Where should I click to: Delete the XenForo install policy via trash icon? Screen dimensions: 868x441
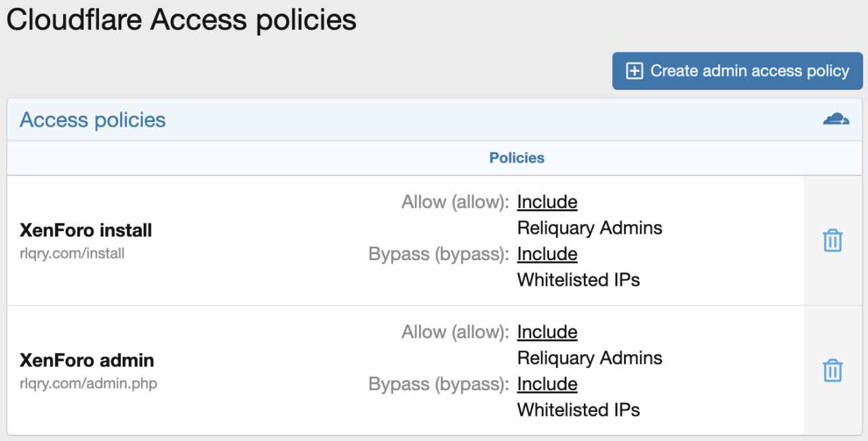click(x=832, y=240)
